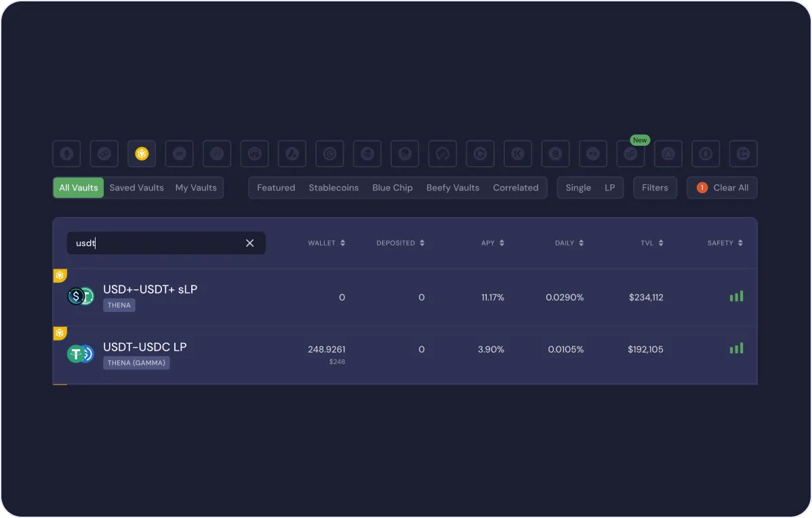This screenshot has width=812, height=518.
Task: Click BNB chain badge on USD+-USDT+ row
Action: [x=60, y=275]
